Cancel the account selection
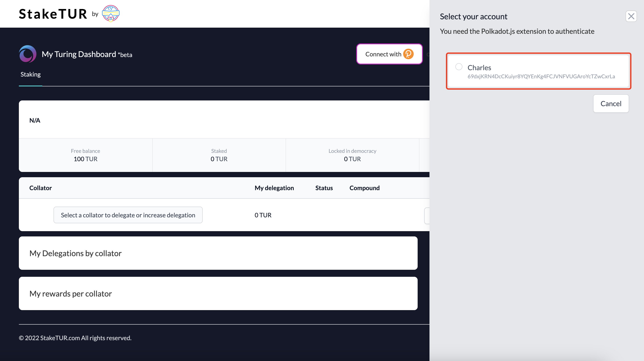Screen dimensions: 644x361 (x=611, y=104)
